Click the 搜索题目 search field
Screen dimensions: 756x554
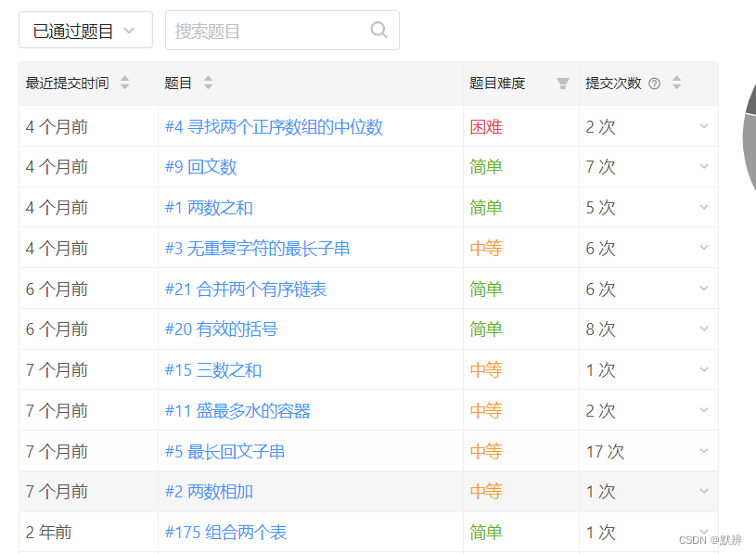pyautogui.click(x=282, y=31)
